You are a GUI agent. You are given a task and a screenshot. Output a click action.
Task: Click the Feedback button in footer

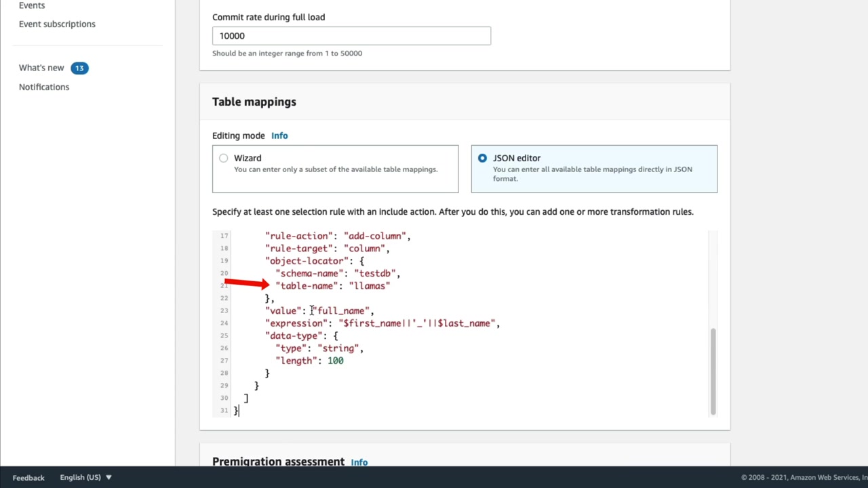(28, 478)
